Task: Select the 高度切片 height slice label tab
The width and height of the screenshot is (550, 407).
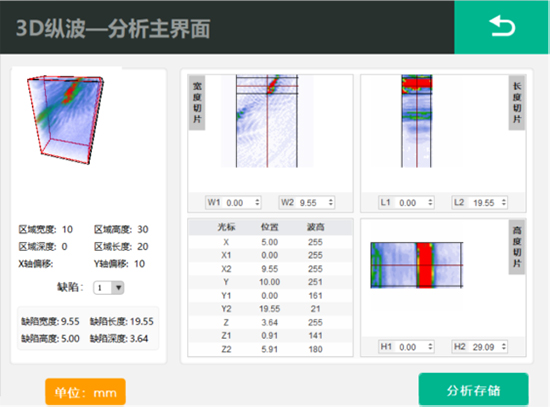Action: 517,247
